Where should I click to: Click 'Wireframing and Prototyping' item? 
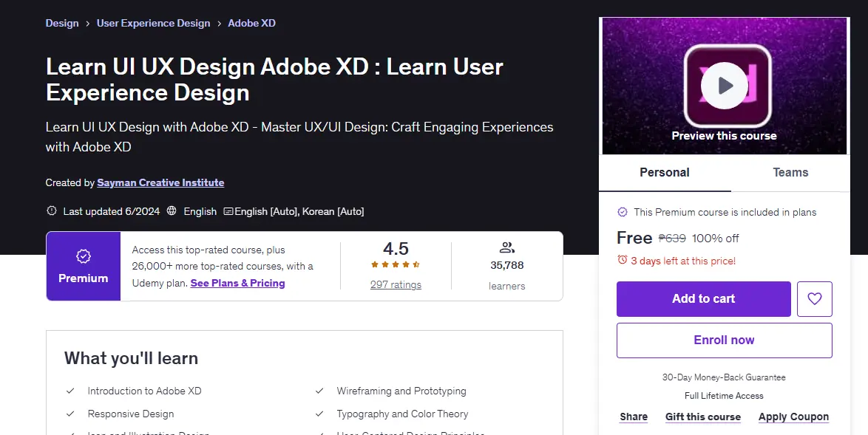(x=401, y=391)
